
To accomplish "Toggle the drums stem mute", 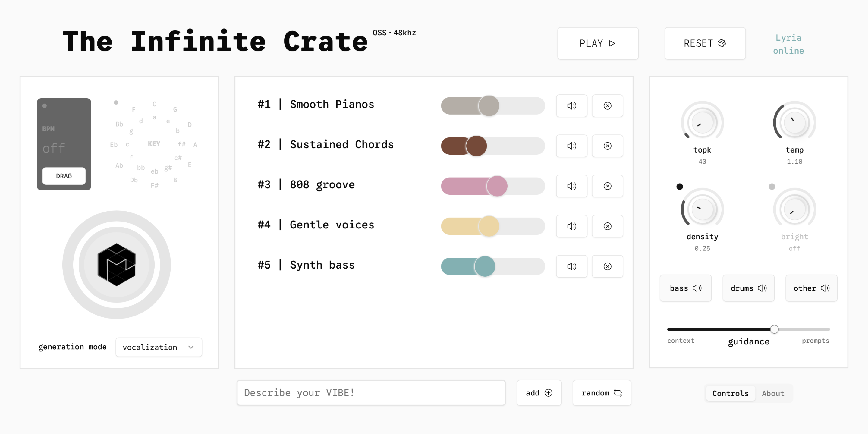I will 748,288.
